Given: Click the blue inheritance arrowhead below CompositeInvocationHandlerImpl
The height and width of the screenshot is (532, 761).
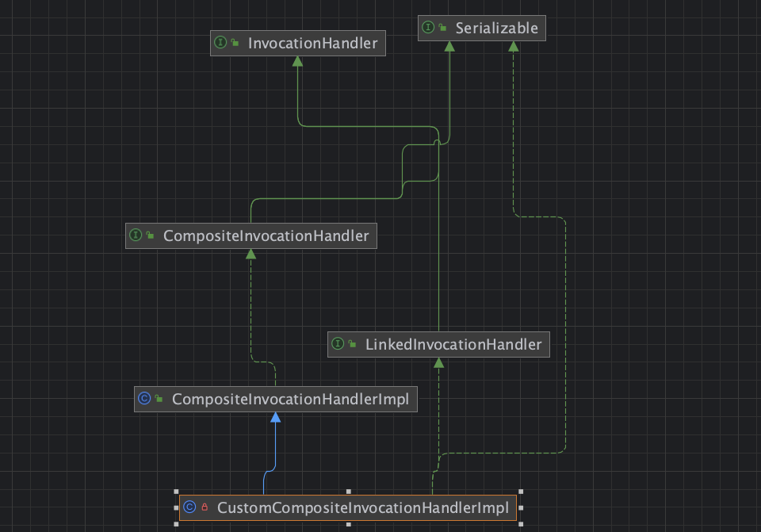Looking at the screenshot, I should [x=275, y=418].
